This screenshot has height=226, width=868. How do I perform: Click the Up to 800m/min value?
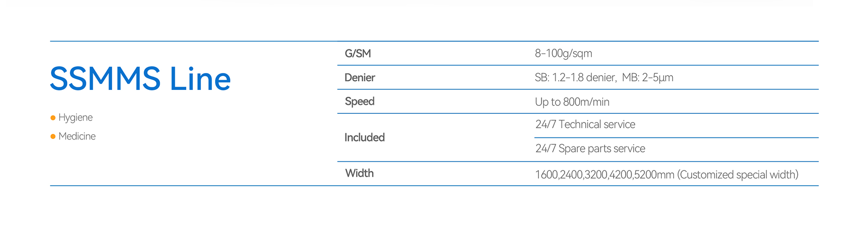572,102
